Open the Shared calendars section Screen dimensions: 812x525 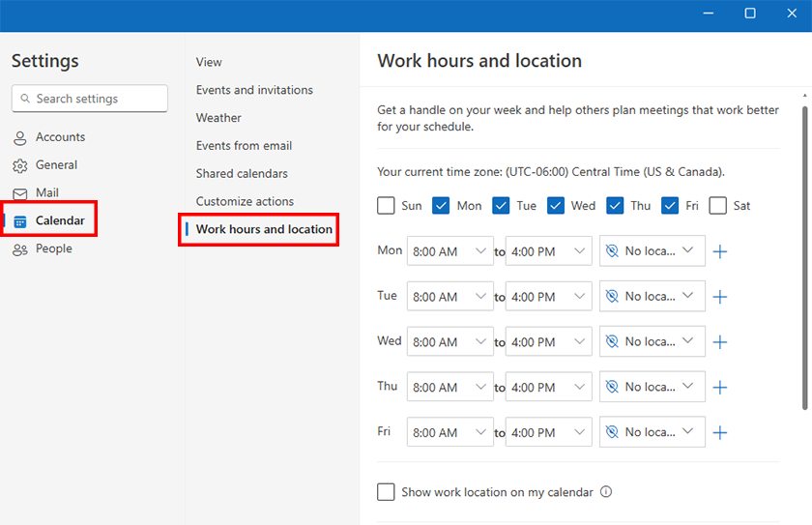pos(242,174)
